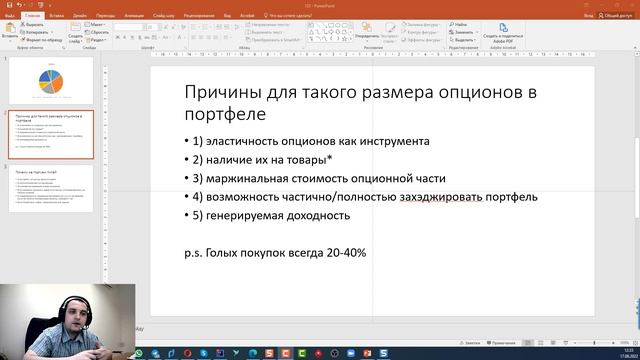
Task: Switch to the Главная ribbon tab
Action: coord(32,16)
